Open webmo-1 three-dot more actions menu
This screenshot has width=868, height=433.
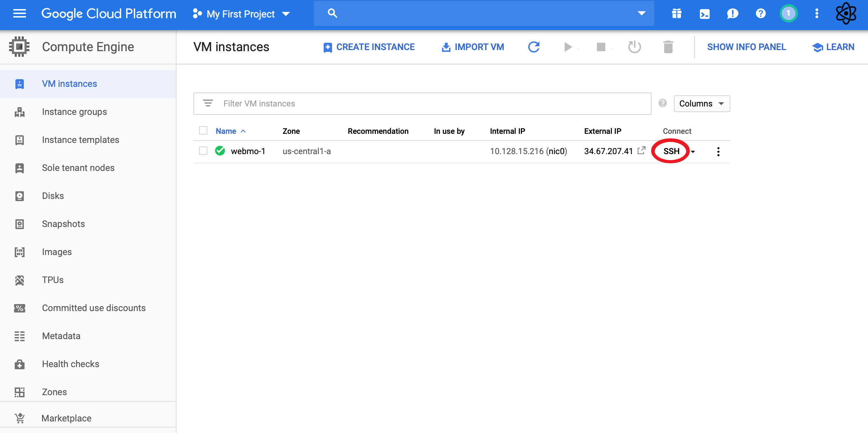coord(718,151)
